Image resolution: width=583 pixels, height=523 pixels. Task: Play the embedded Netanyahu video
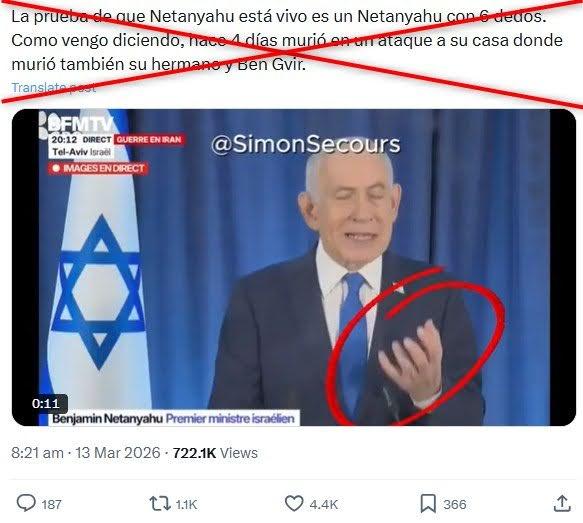[294, 267]
